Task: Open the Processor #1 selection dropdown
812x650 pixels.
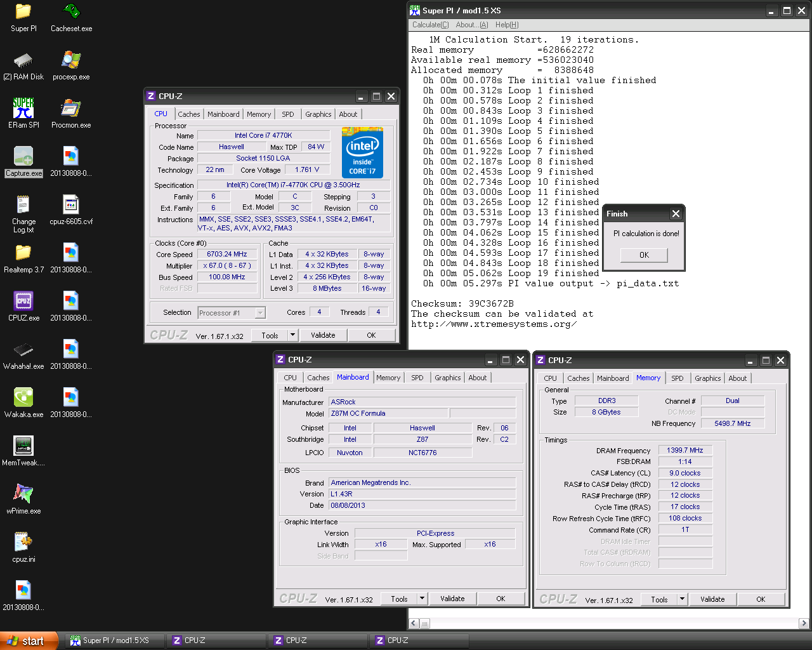Action: tap(232, 312)
